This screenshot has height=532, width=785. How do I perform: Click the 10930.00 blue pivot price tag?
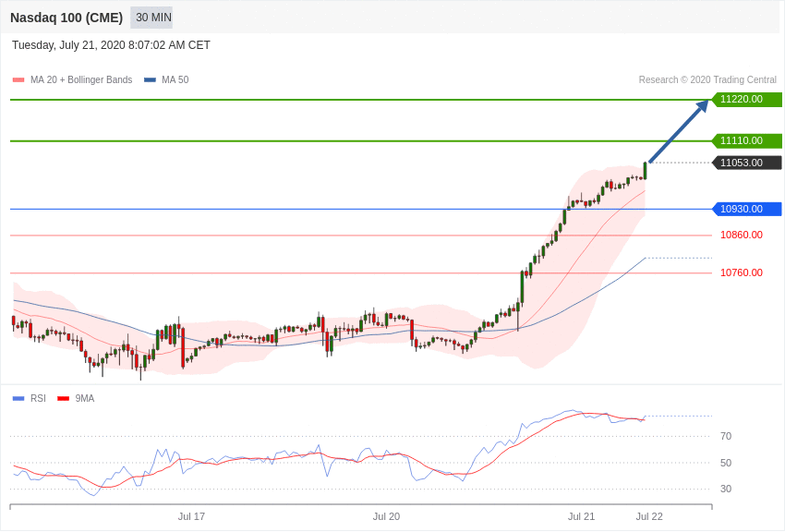pyautogui.click(x=746, y=209)
